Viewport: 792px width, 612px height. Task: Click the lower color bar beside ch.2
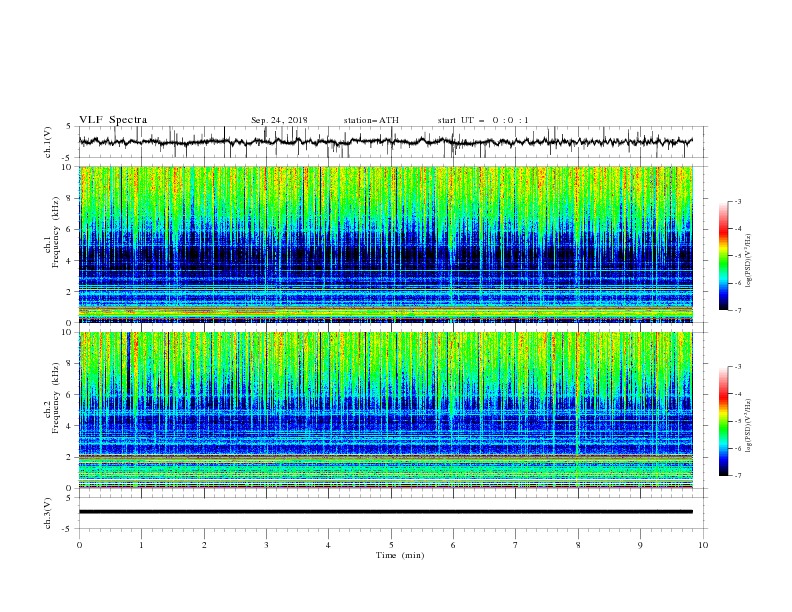[723, 421]
